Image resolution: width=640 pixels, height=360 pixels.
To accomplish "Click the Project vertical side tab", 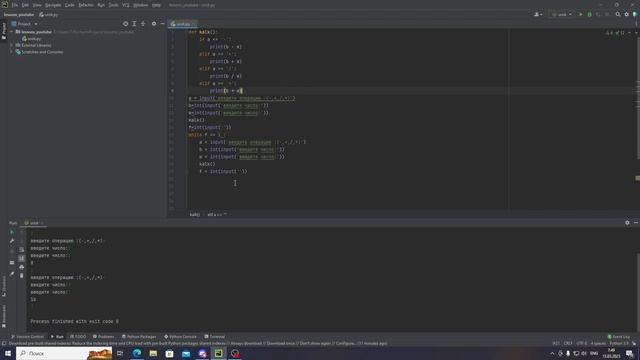I will click(4, 31).
